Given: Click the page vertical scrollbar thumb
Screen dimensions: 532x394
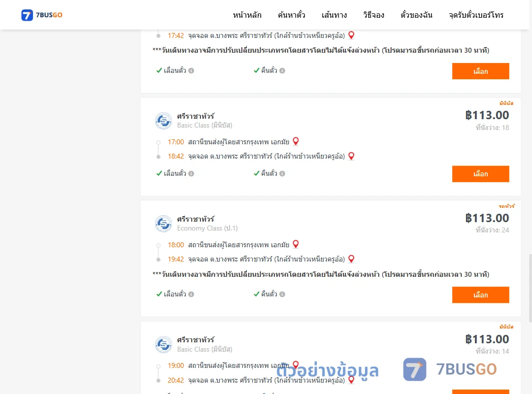Looking at the screenshot, I should 531,288.
